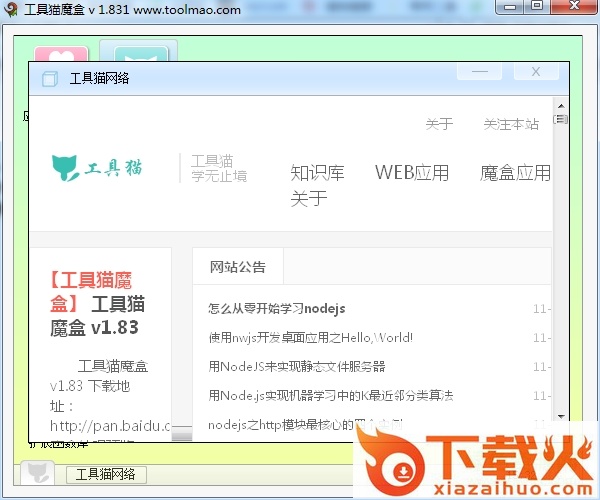Open article about K最近邻分类算法
This screenshot has height=500, width=600.
[331, 395]
